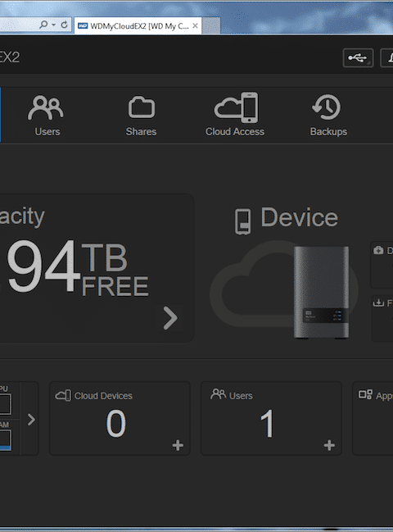Select the WDMyCloudEX2 browser tab
Image resolution: width=393 pixels, height=532 pixels.
[x=138, y=26]
